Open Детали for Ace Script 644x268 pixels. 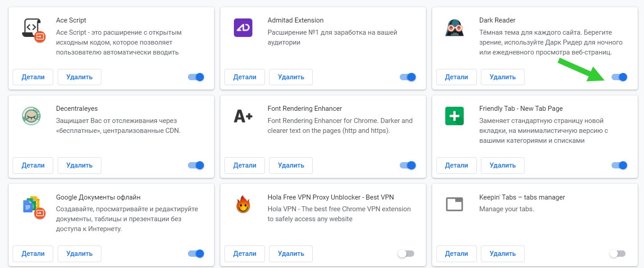(x=33, y=77)
